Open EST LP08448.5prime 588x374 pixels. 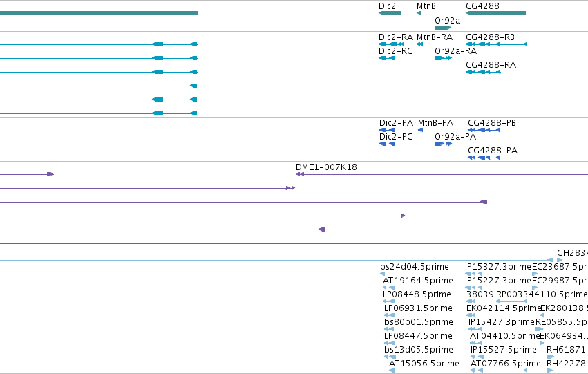(x=417, y=294)
